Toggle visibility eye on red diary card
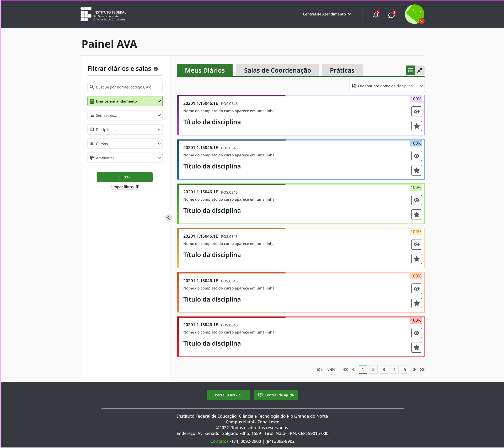504x448 pixels. click(416, 333)
